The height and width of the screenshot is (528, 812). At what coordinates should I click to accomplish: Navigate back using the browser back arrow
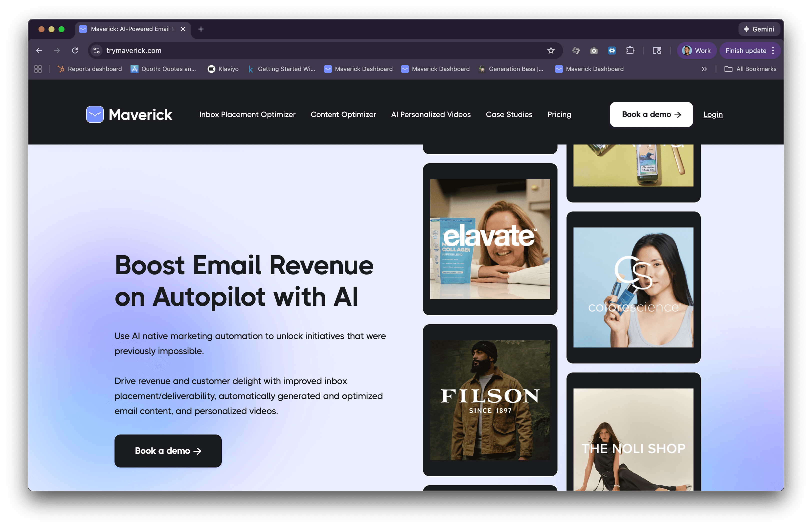(39, 50)
